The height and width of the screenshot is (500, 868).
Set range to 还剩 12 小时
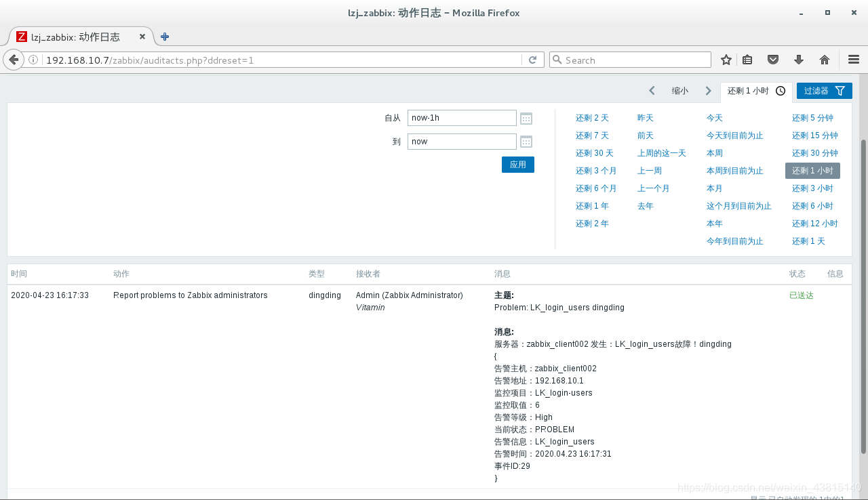(815, 224)
